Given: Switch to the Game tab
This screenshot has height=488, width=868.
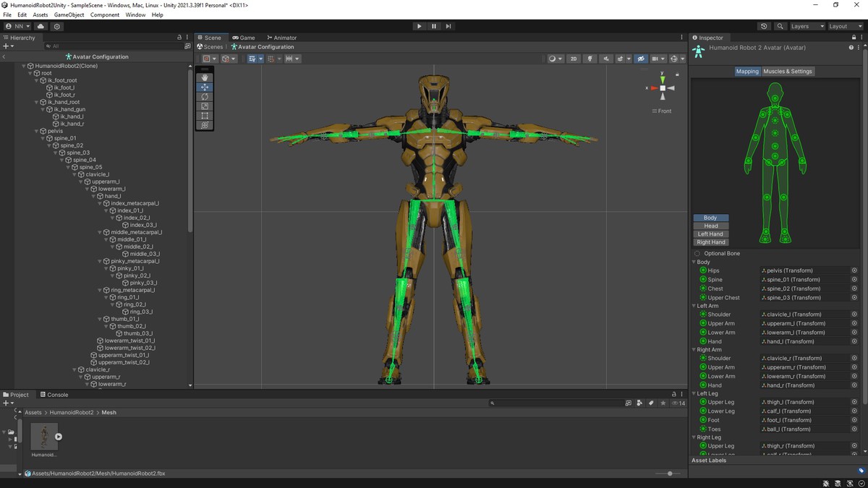Looking at the screenshot, I should (x=244, y=37).
